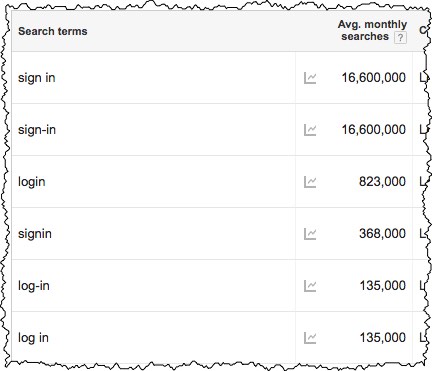This screenshot has width=432, height=371.
Task: Click the Avg. monthly searches help icon
Action: click(x=400, y=37)
